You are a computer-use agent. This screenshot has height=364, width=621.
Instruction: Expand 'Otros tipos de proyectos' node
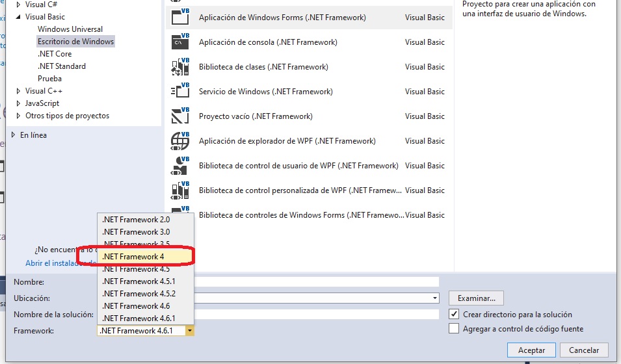click(x=18, y=116)
